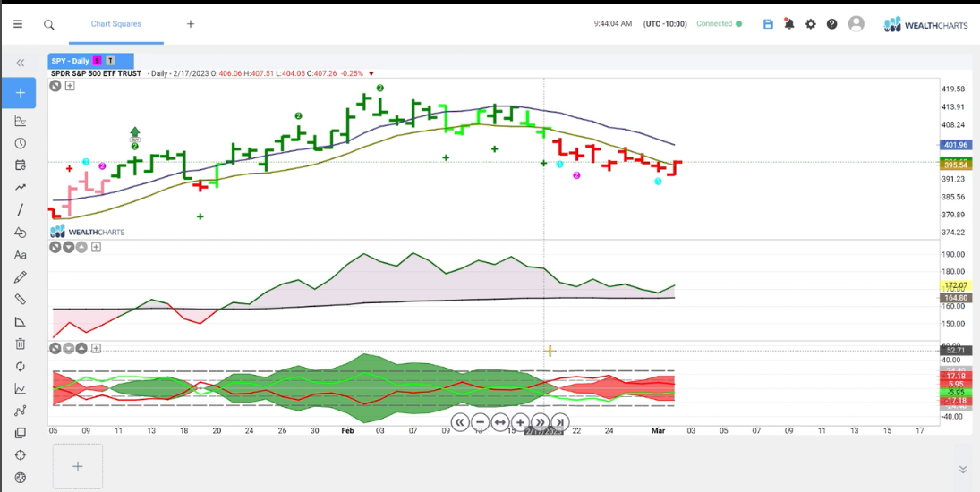Click the UTC -10:00 timezone label
The height and width of the screenshot is (492, 980).
tap(665, 24)
